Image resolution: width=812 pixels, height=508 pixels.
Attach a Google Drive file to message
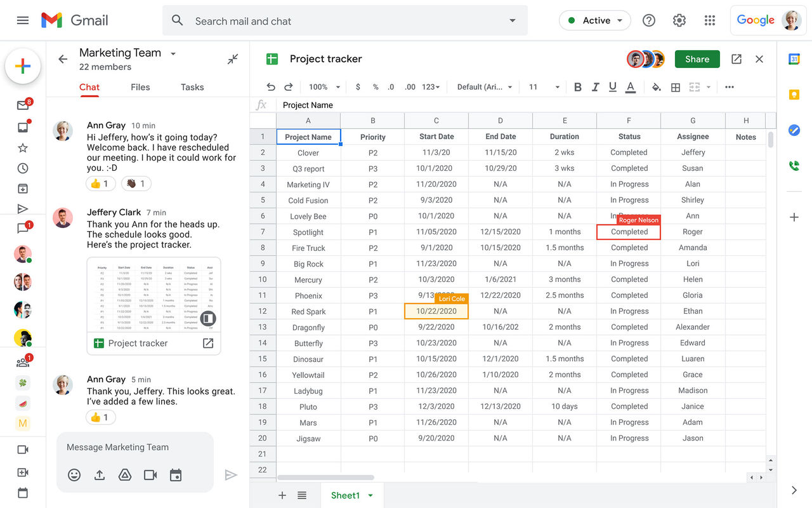pyautogui.click(x=125, y=475)
